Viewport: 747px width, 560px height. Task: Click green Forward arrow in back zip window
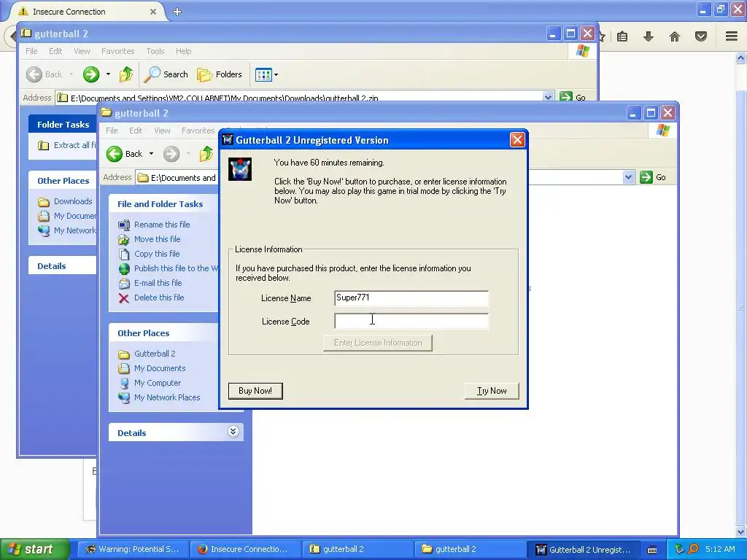coord(91,74)
